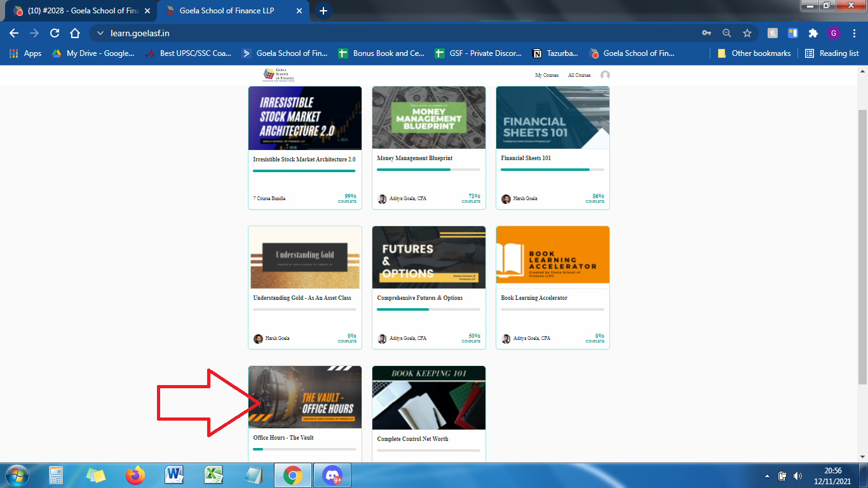Click the Irresistible Stock Market Architecture progress bar
868x488 pixels.
pos(305,171)
